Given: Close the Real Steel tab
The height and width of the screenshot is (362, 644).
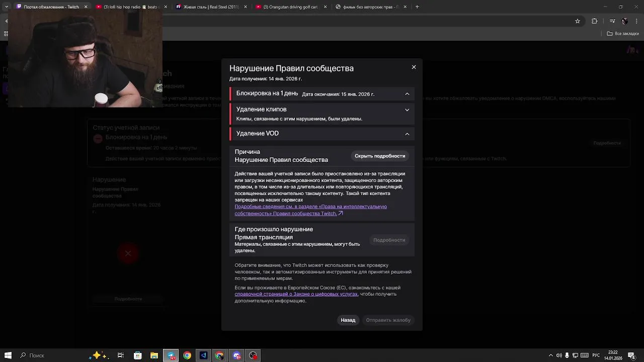Looking at the screenshot, I should [x=245, y=7].
